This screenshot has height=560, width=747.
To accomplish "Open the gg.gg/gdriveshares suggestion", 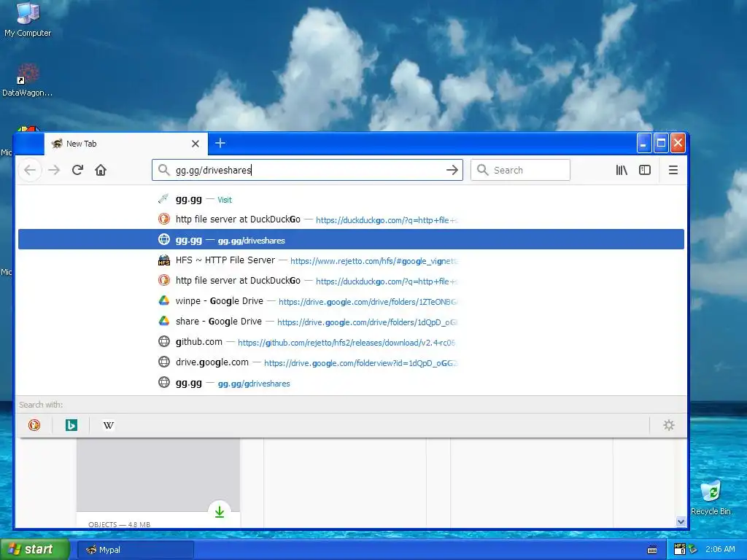I will coord(351,383).
